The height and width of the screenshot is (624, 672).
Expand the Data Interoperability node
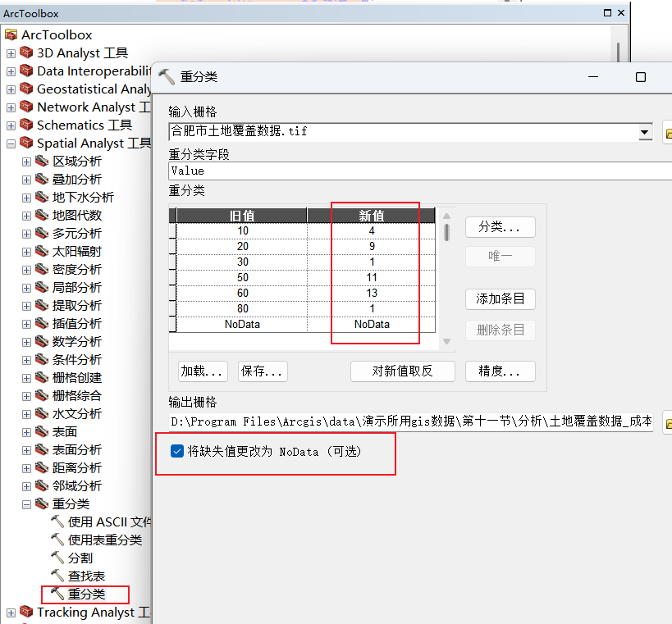click(11, 71)
